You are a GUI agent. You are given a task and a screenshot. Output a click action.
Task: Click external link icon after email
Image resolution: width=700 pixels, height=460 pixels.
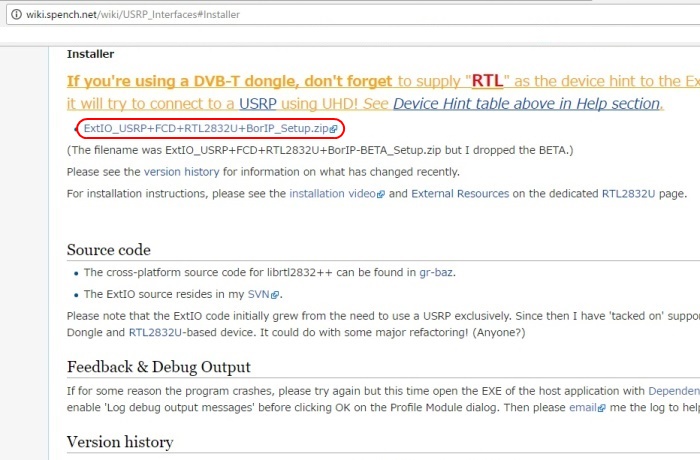click(x=601, y=408)
